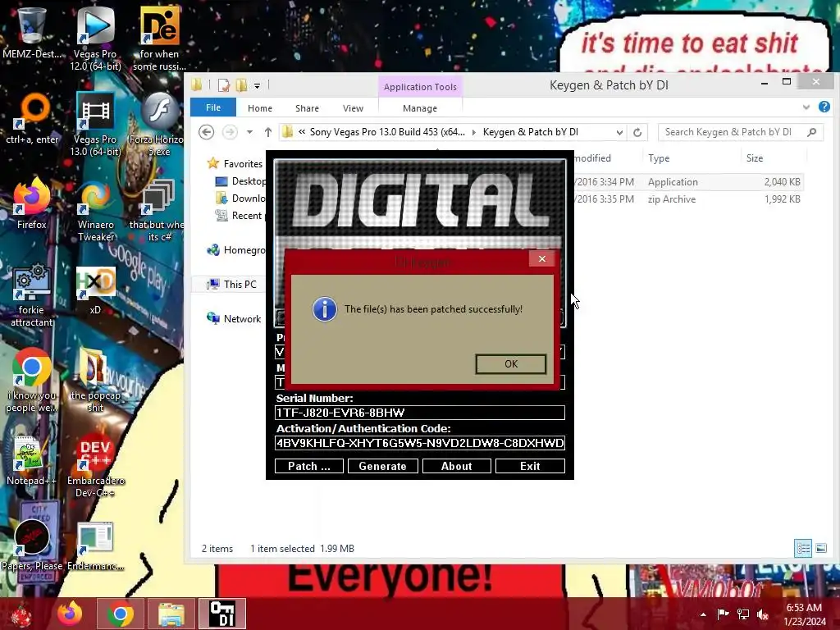Open Endermanc... desktop shortcut

coord(95,546)
